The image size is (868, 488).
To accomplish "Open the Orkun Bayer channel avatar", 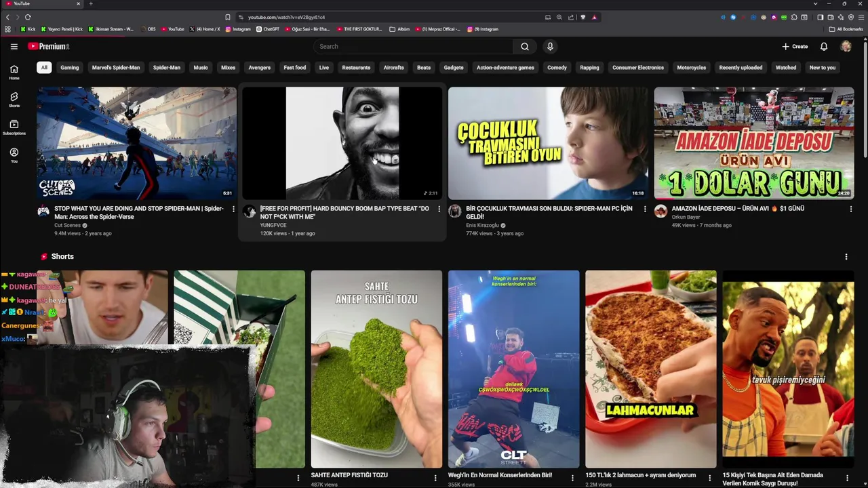I will pos(660,211).
